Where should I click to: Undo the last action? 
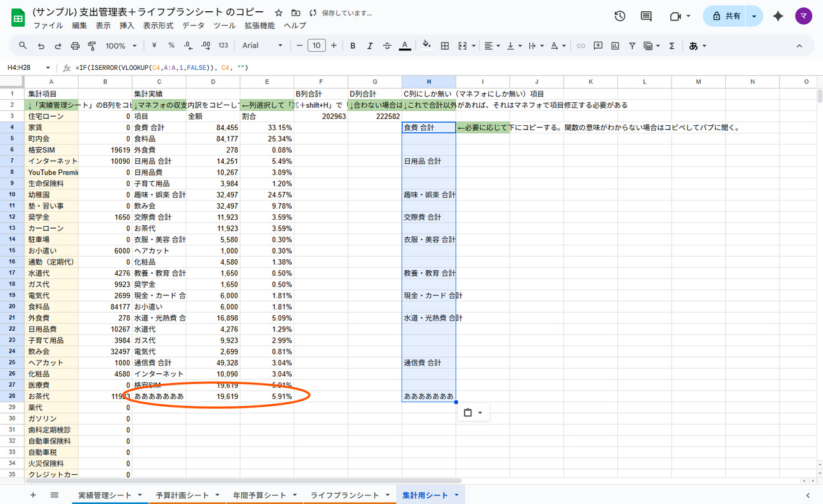(x=41, y=45)
